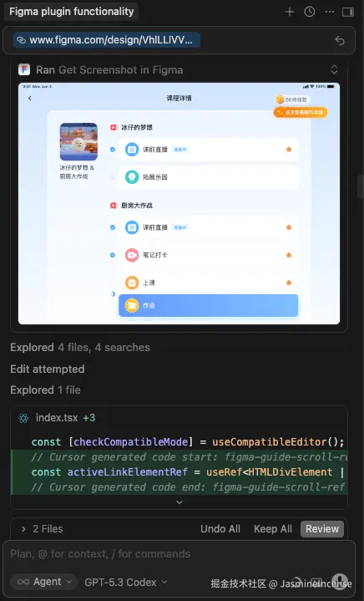Image resolution: width=364 pixels, height=601 pixels.
Task: Expand the Get Screenshot in Figma tool call
Action: click(334, 69)
